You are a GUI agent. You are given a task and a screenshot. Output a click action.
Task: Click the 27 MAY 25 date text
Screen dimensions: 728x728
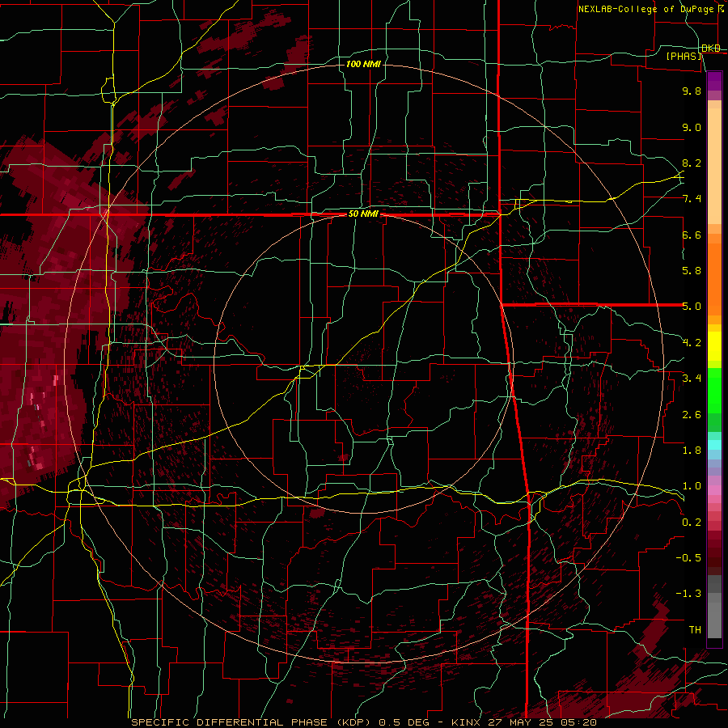click(522, 722)
